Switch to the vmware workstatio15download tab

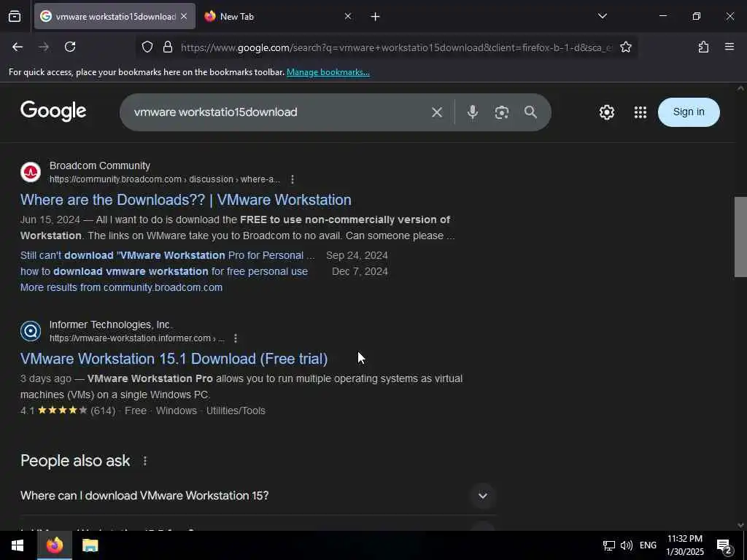coord(115,16)
